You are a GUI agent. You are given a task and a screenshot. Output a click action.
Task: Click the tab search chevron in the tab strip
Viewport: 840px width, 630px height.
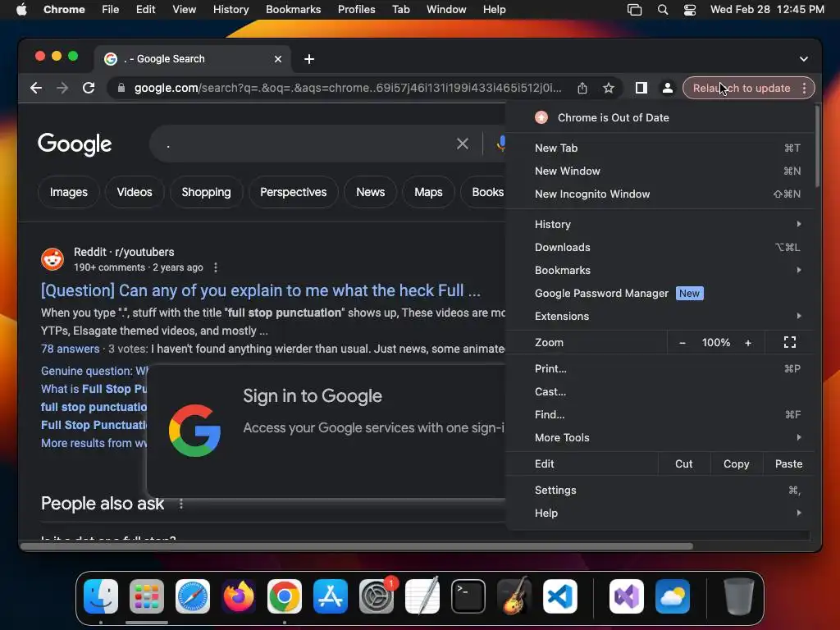coord(804,59)
